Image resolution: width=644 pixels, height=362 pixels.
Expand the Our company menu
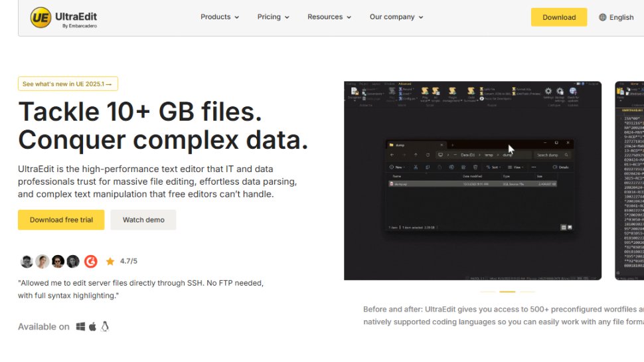pos(396,17)
